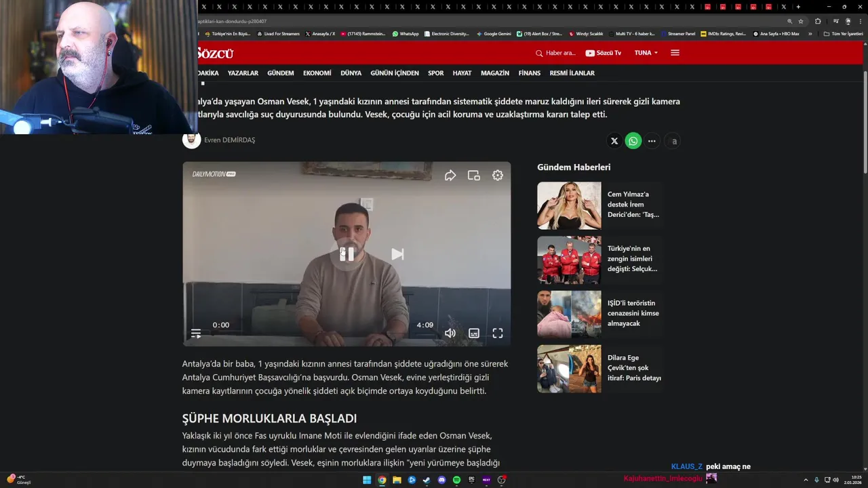The width and height of the screenshot is (868, 488).
Task: Expand TUNA user dropdown
Action: pos(646,53)
